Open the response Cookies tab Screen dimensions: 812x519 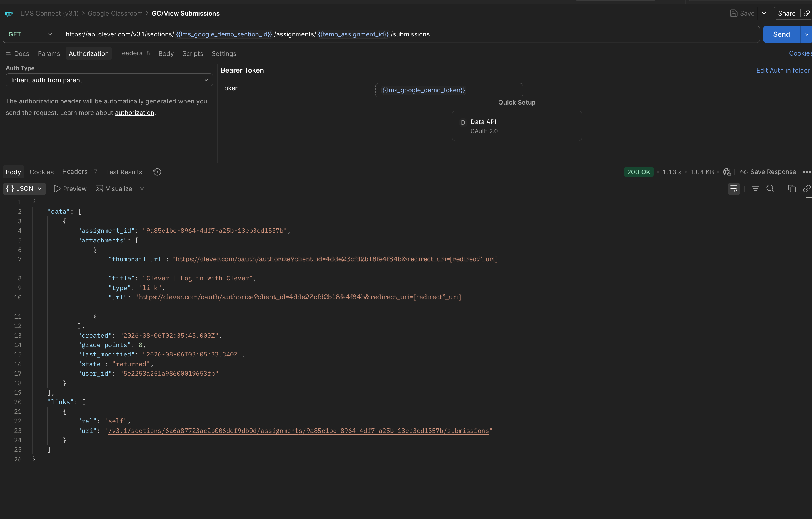[x=41, y=172]
